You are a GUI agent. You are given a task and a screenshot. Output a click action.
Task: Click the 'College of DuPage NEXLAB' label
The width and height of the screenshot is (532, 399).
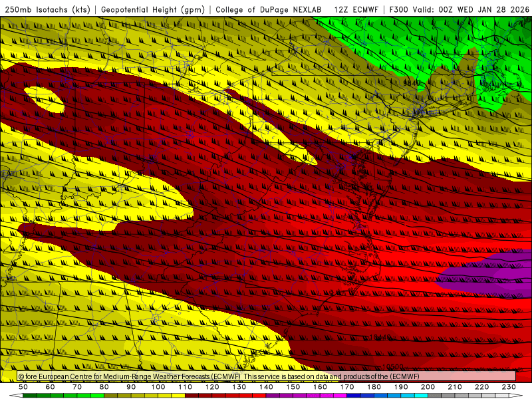coord(269,9)
